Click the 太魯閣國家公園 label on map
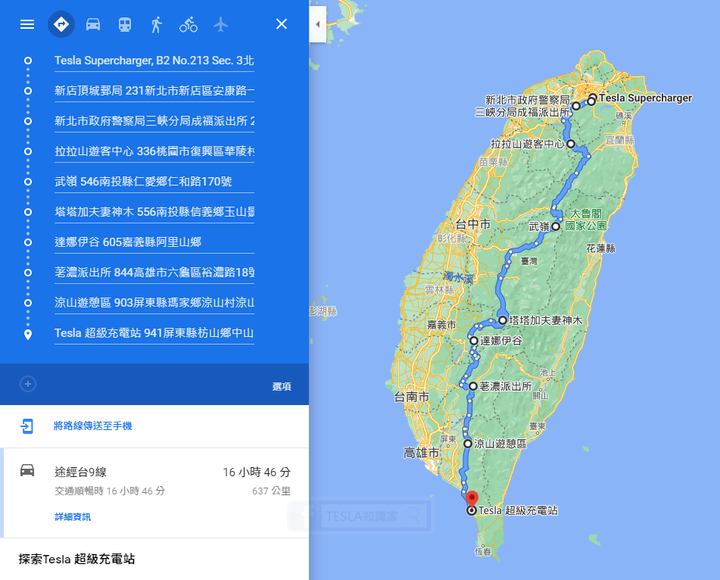Viewport: 720px width, 580px height. [586, 220]
